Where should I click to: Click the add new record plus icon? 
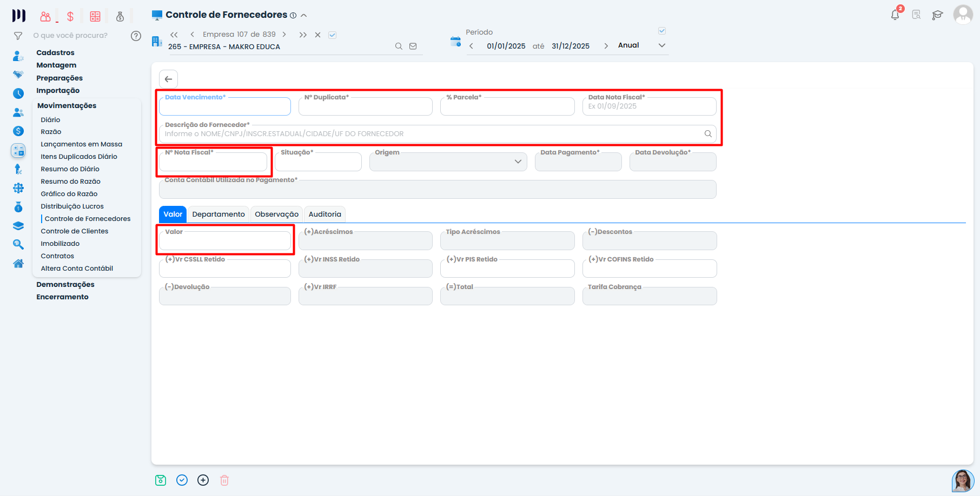[x=203, y=480]
